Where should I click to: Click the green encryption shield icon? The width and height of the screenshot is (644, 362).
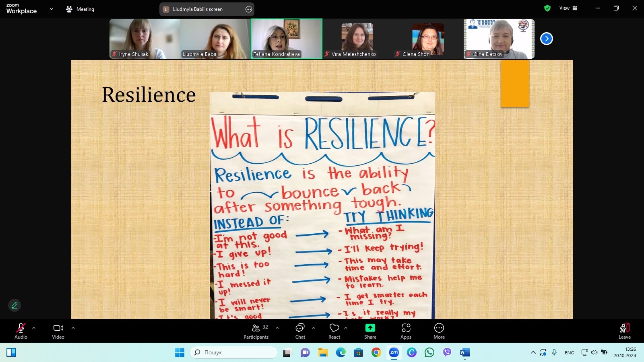[x=547, y=8]
